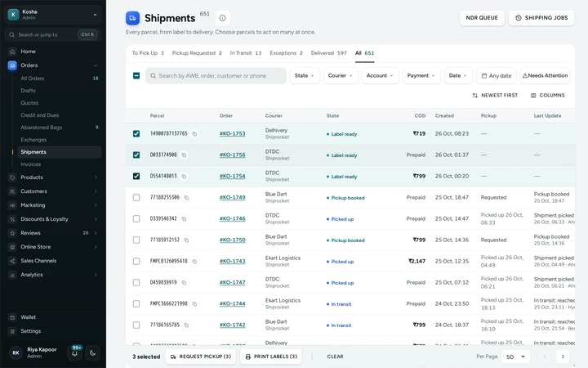Clear selection with CLEAR button

(335, 357)
